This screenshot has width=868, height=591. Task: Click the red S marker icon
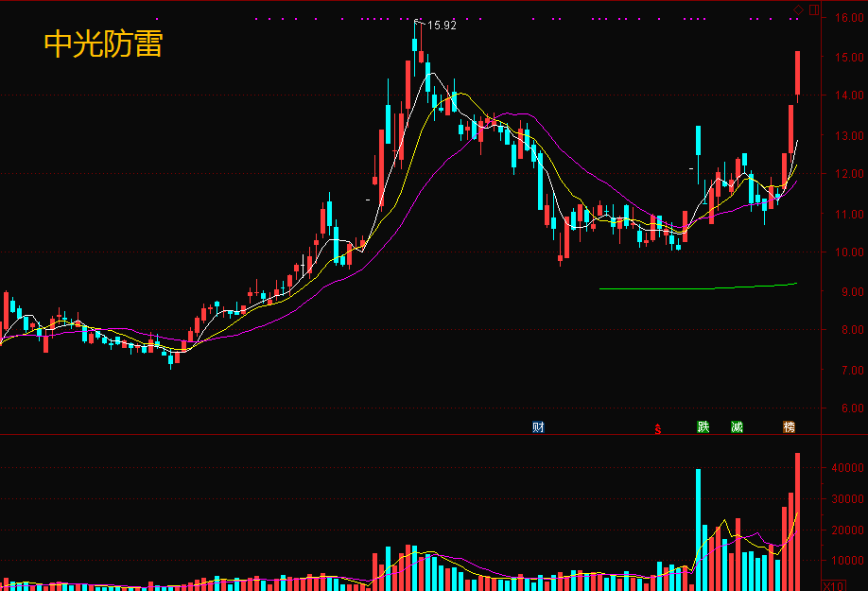tap(658, 428)
